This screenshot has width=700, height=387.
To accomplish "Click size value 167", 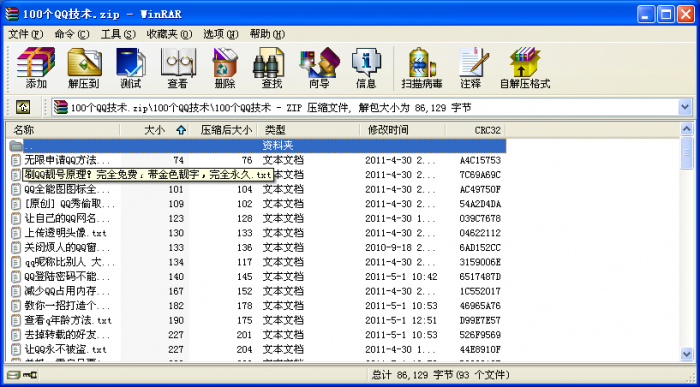I will (176, 291).
